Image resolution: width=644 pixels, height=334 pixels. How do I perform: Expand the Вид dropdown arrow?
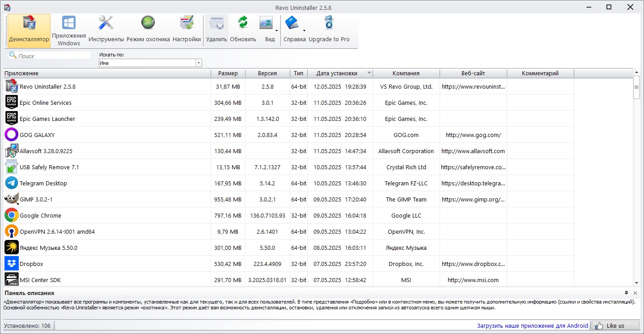point(277,31)
